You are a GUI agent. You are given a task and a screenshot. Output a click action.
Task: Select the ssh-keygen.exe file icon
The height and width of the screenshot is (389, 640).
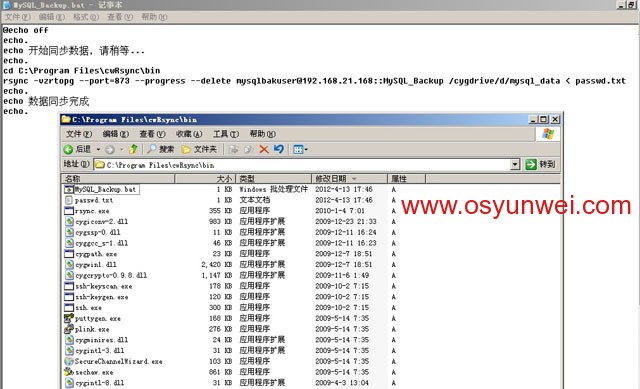69,297
